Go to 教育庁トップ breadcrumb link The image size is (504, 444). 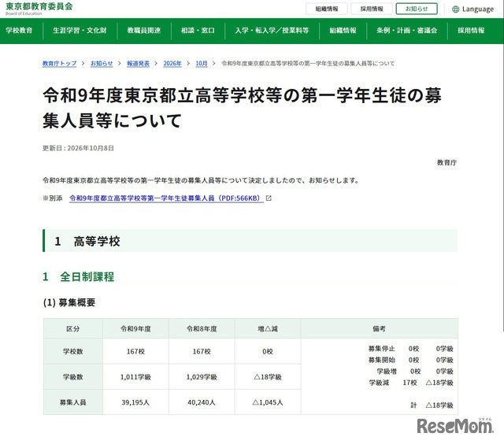60,63
